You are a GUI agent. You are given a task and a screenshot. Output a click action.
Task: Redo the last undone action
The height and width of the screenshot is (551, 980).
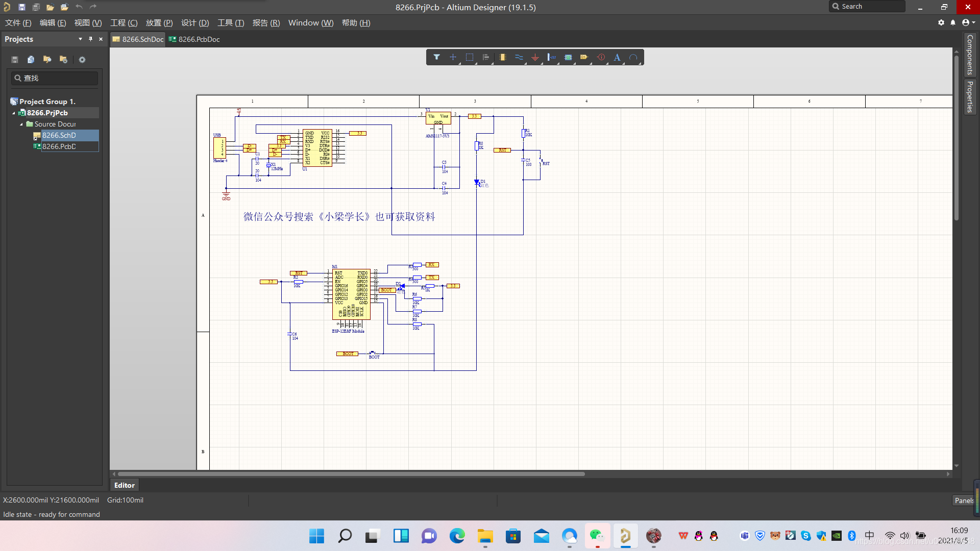pyautogui.click(x=93, y=7)
